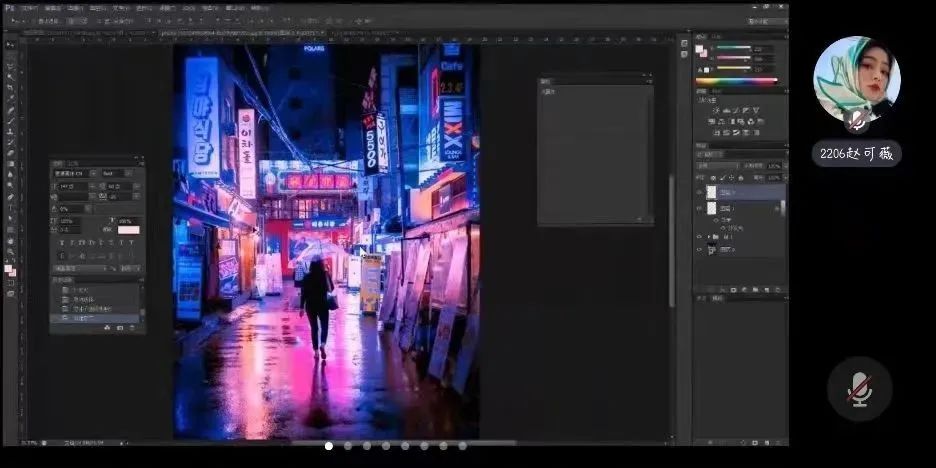
Task: Open the font family dropdown in Character panel
Action: tap(75, 173)
